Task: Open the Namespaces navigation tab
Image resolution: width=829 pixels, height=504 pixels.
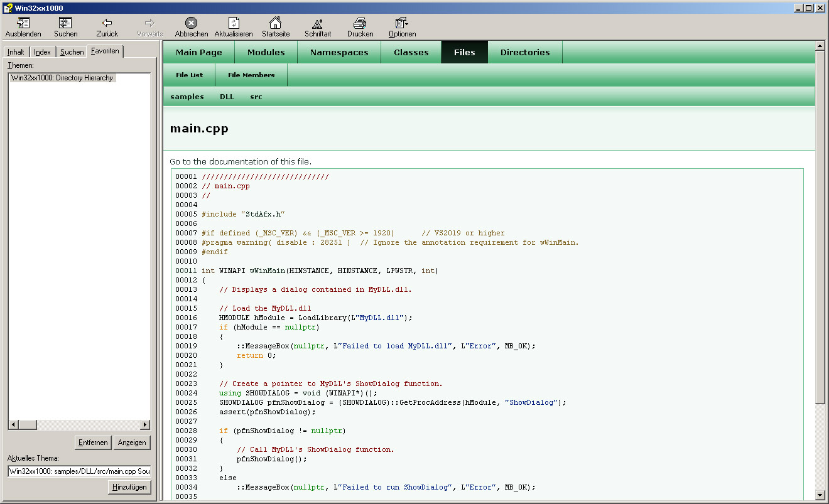Action: (339, 53)
